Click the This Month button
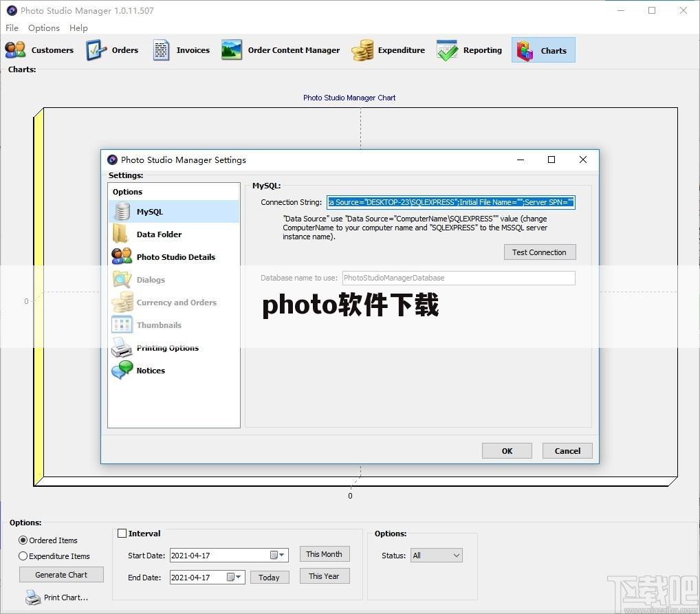 tap(324, 554)
